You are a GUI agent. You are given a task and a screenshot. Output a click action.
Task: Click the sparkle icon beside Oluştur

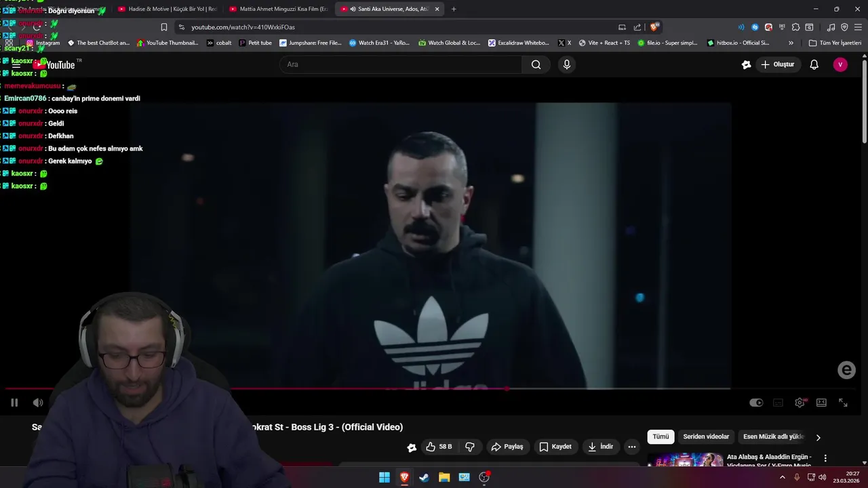tap(747, 64)
